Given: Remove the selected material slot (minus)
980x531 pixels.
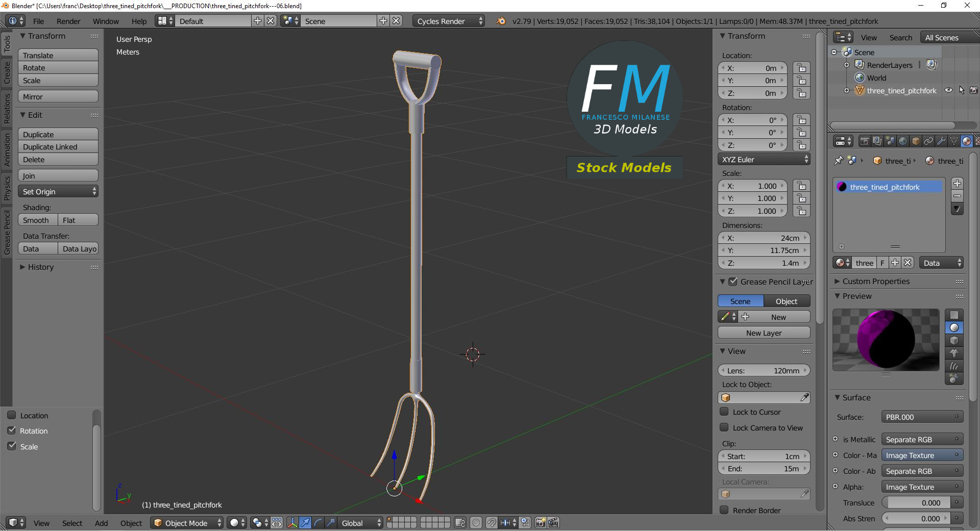Looking at the screenshot, I should pyautogui.click(x=958, y=196).
